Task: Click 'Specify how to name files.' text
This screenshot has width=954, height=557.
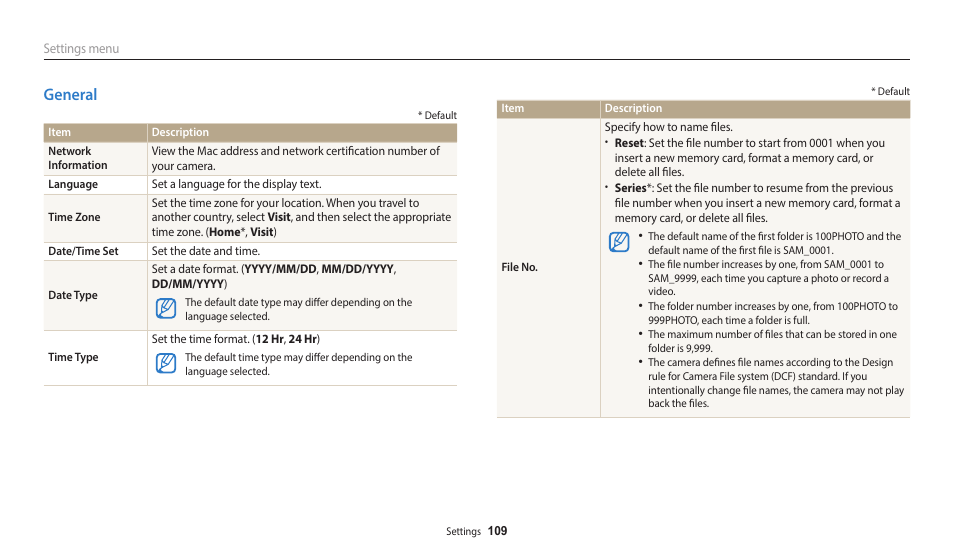Action: point(668,127)
